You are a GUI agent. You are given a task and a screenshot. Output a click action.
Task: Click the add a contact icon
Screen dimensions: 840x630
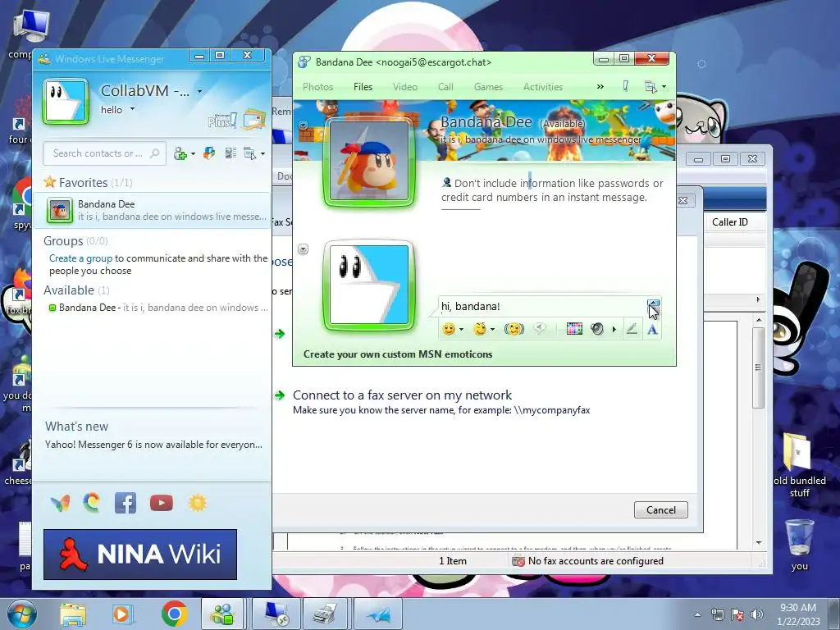(x=180, y=153)
